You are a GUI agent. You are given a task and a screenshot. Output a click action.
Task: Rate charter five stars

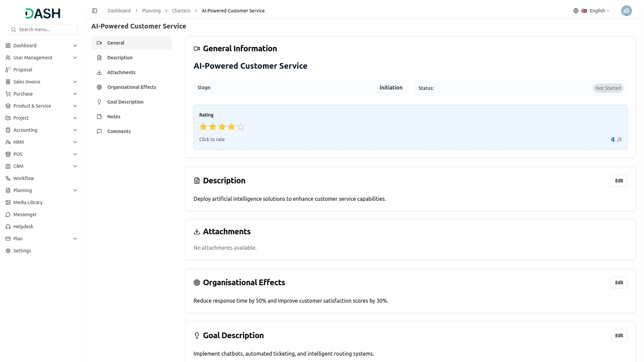[241, 127]
